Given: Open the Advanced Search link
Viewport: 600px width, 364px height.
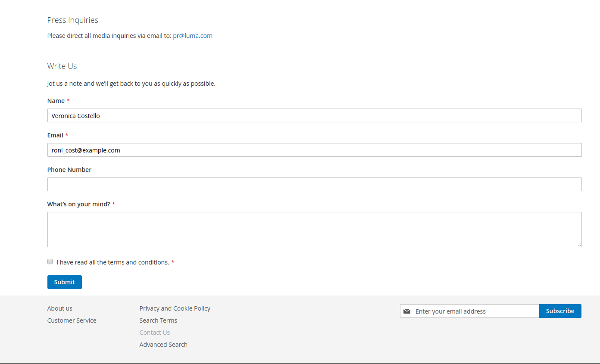Looking at the screenshot, I should click(163, 345).
